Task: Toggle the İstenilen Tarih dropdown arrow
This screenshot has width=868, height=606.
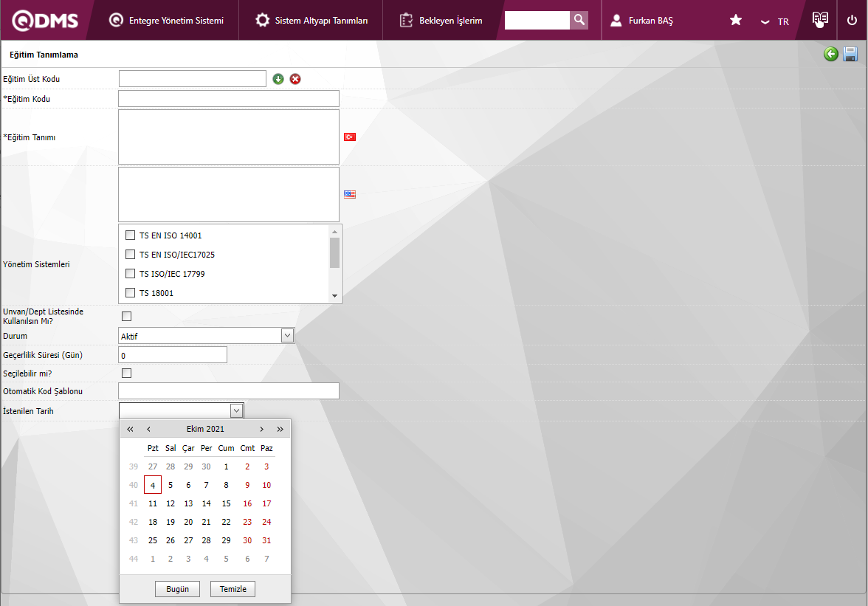Action: click(236, 410)
